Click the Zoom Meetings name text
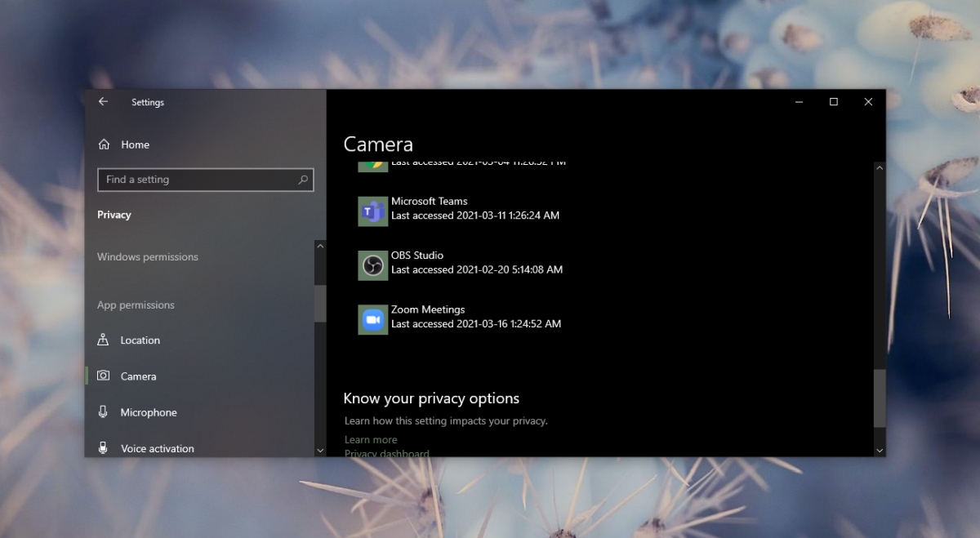Image resolution: width=980 pixels, height=538 pixels. click(x=428, y=309)
